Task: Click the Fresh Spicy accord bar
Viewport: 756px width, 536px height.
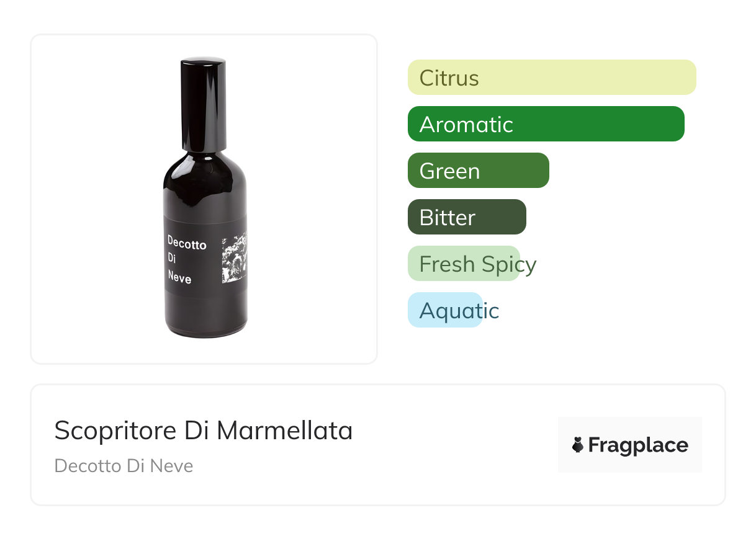Action: click(x=464, y=264)
